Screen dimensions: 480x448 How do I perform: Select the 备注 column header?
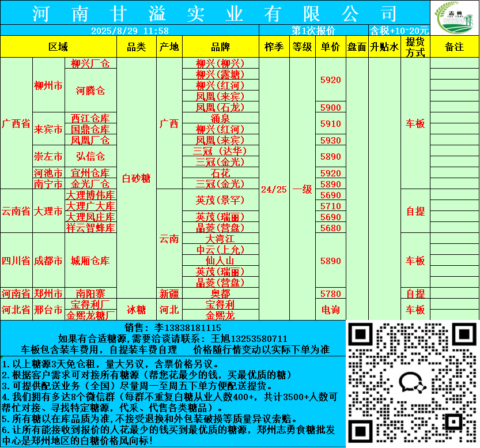(x=454, y=47)
